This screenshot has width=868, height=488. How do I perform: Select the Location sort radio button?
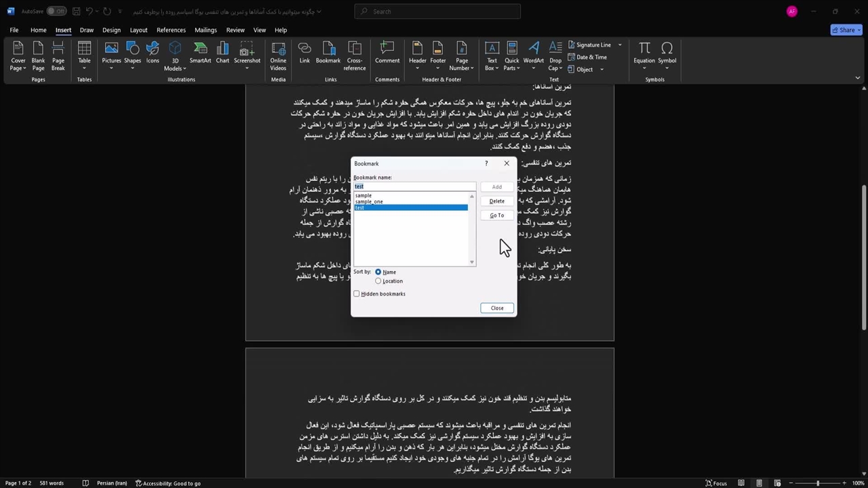[x=378, y=281]
